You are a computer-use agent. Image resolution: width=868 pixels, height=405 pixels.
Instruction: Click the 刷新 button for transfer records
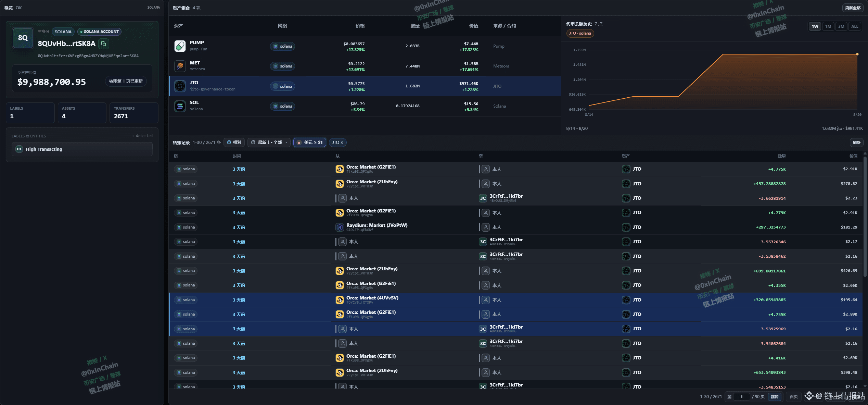(x=856, y=143)
